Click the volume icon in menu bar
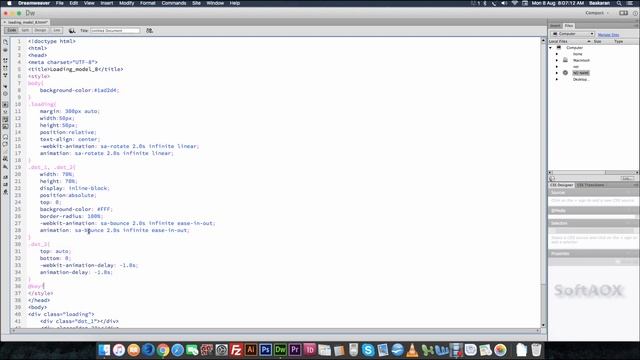Screen dimensions: 640x360 [x=504, y=3]
